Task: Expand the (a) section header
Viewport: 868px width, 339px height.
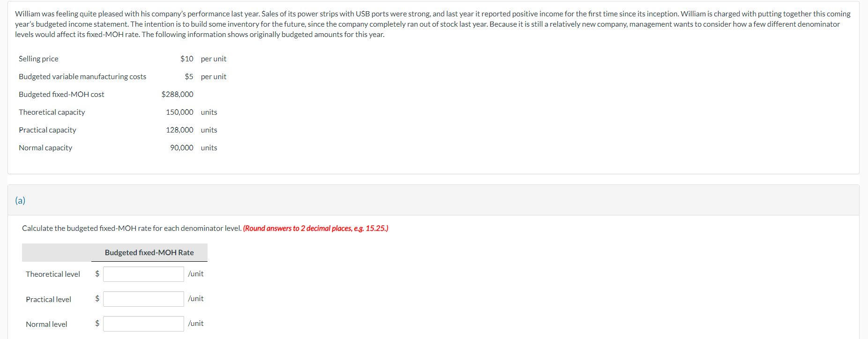Action: coord(21,200)
